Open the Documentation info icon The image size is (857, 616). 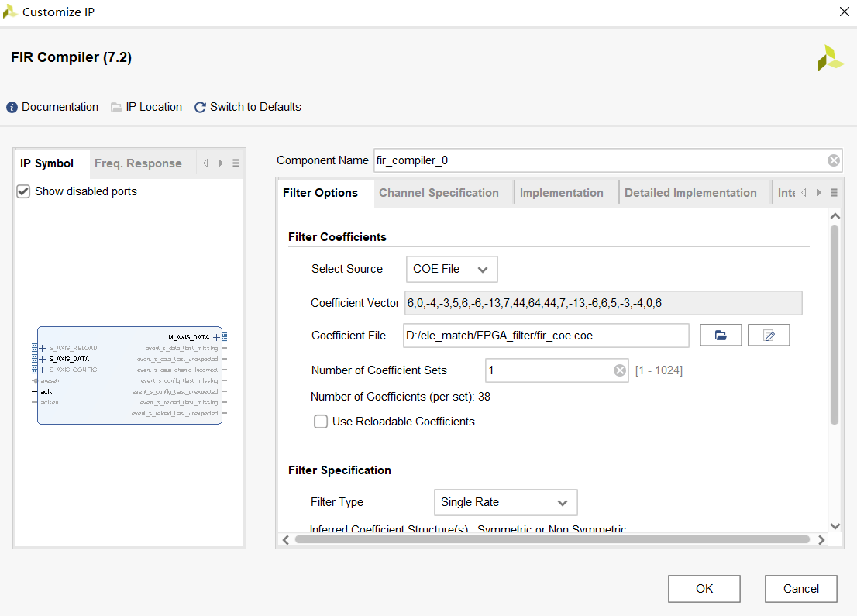pos(12,108)
